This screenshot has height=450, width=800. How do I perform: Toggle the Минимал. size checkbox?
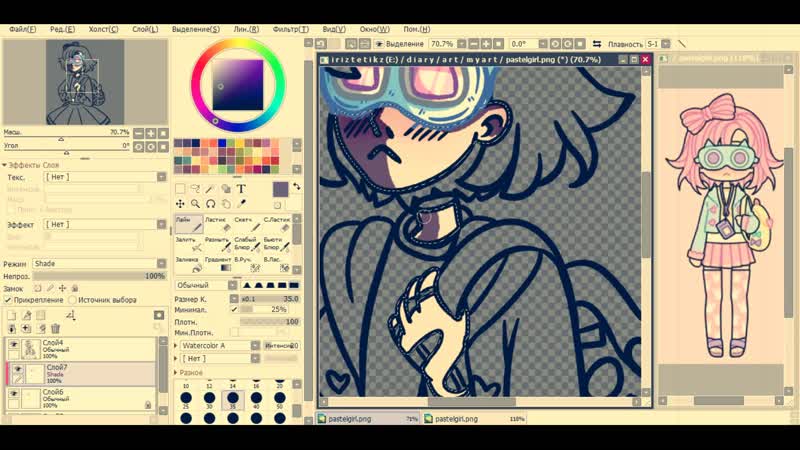234,309
